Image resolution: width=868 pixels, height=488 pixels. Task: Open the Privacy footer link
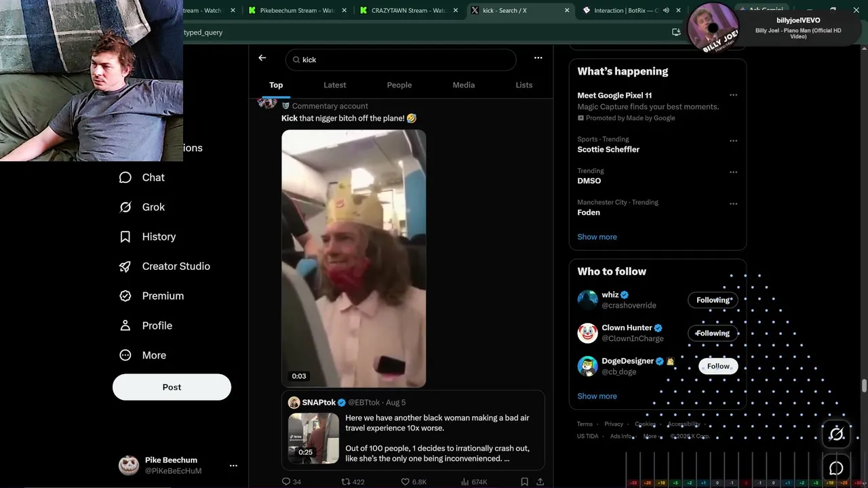click(x=614, y=424)
